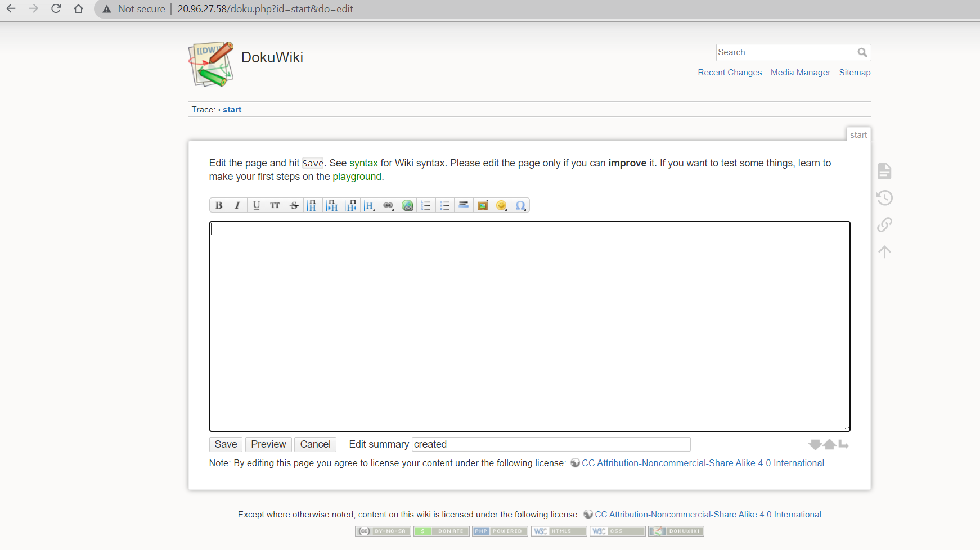Insert an external link with globe icon
This screenshot has height=550, width=980.
click(407, 205)
